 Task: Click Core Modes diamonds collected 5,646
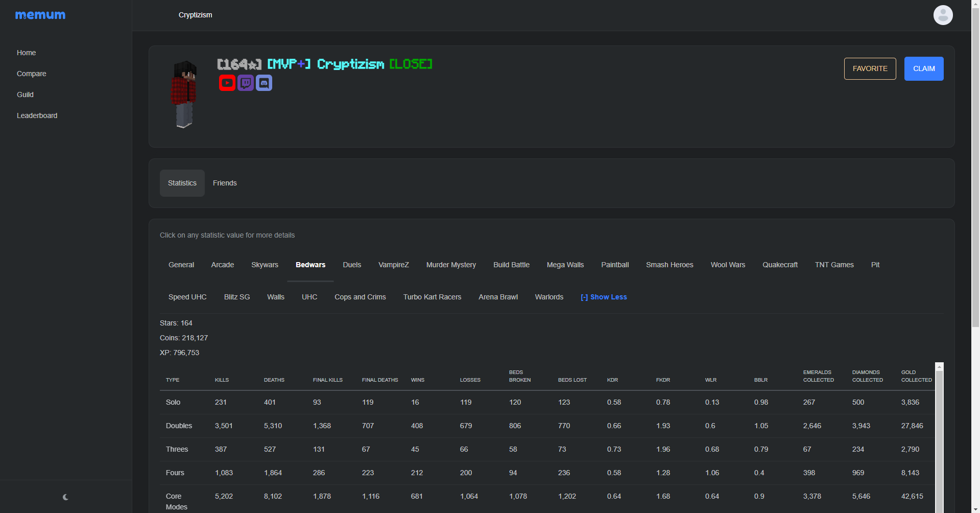click(x=861, y=496)
